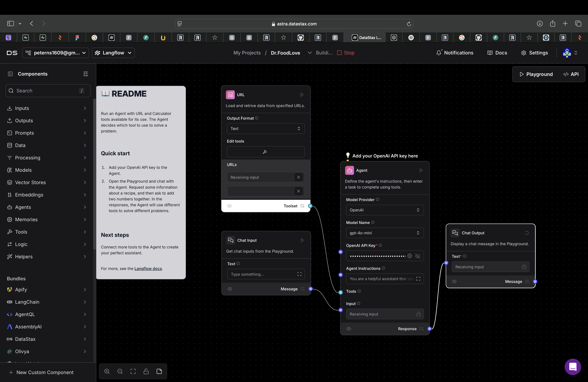
Task: Click the add note icon
Action: click(159, 371)
